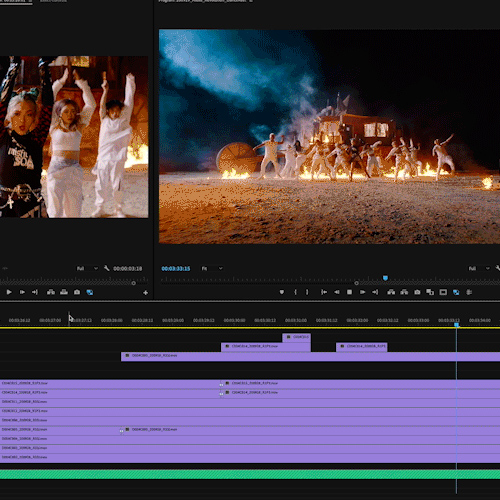Viewport: 500px width, 500px height.
Task: Open Source monitor resolution Full dropdown
Action: 87,268
